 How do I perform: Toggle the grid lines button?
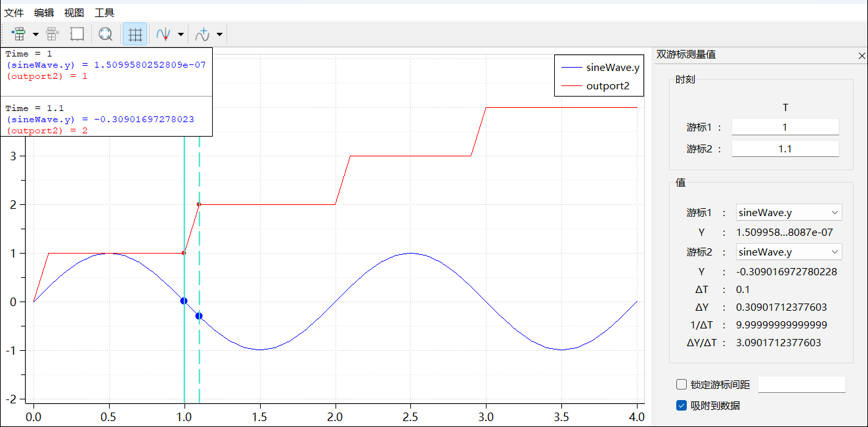135,34
